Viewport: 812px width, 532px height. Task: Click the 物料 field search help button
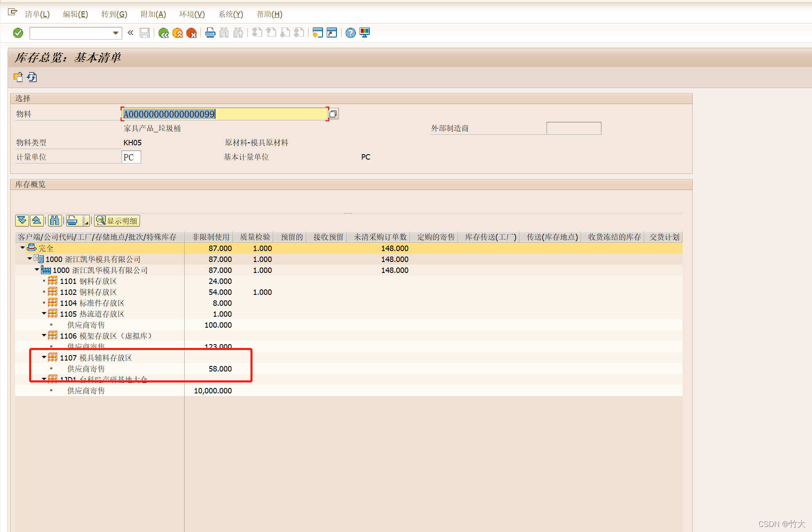333,114
